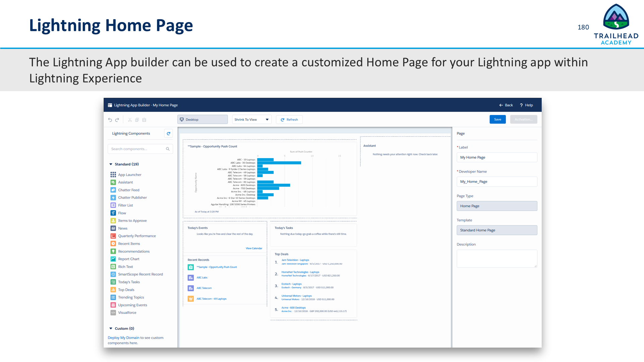Screen dimensions: 644x362
Task: Select the SmartScope Recent Record icon
Action: point(113,274)
